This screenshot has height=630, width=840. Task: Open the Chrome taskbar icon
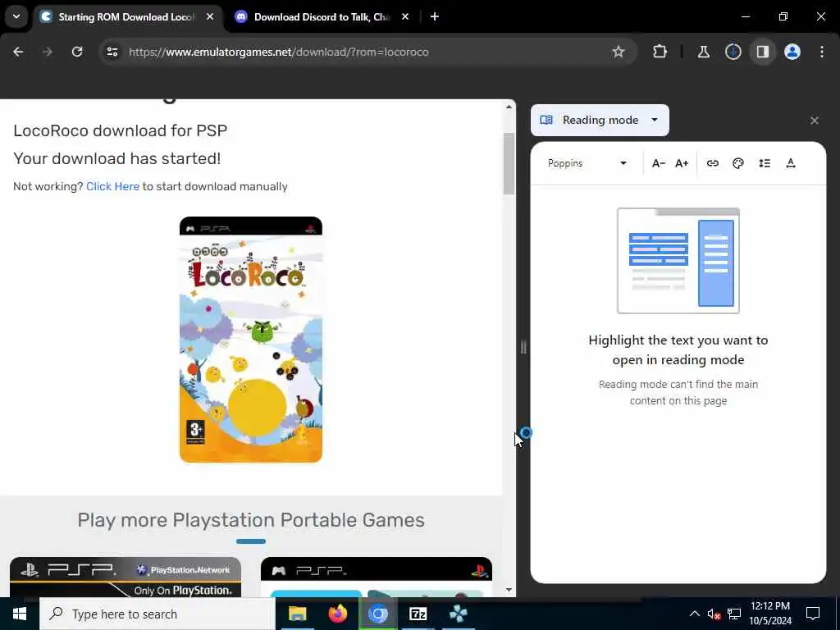[x=377, y=614]
